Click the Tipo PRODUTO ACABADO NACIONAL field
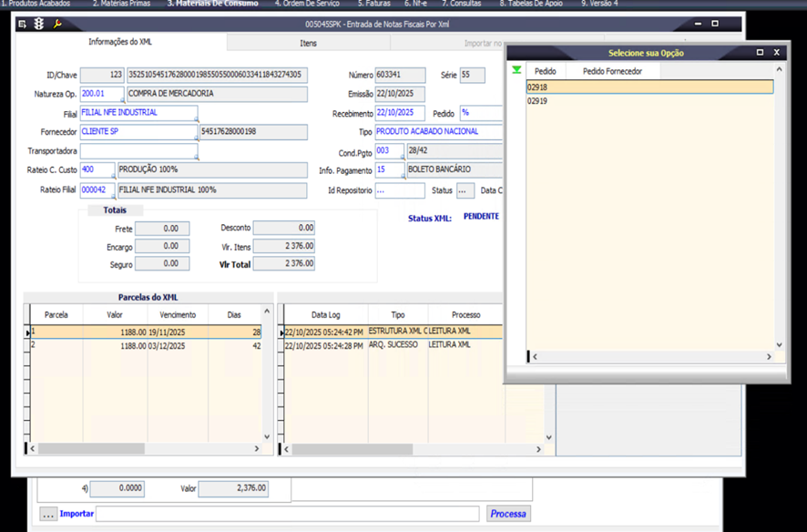Screen dimensions: 807x532 439,132
